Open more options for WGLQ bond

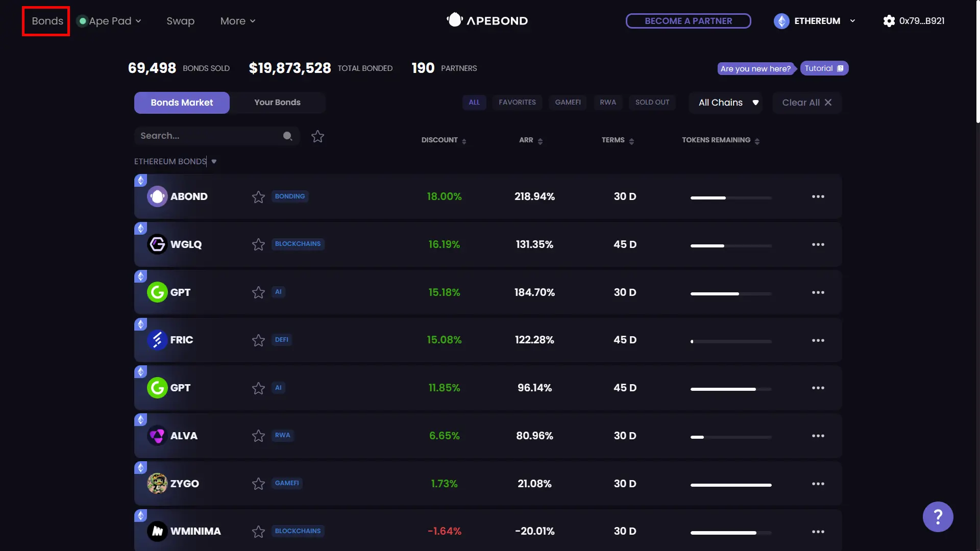pos(818,244)
